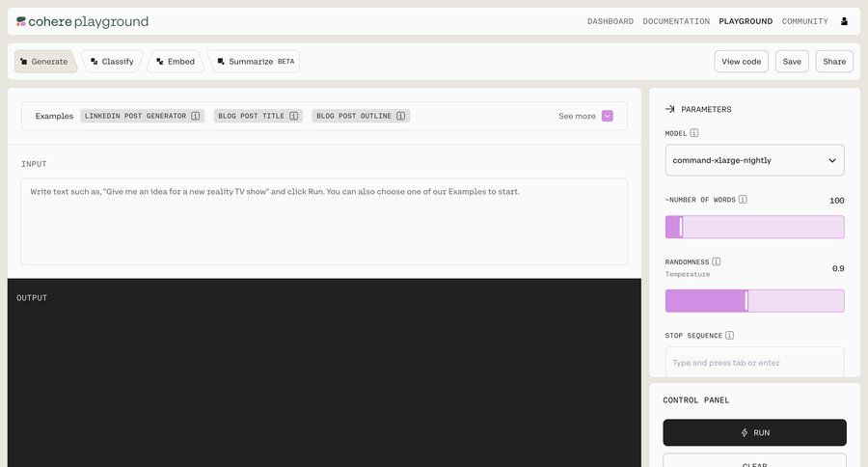
Task: Click the CONTROL PANEL heading text
Action: click(x=695, y=400)
